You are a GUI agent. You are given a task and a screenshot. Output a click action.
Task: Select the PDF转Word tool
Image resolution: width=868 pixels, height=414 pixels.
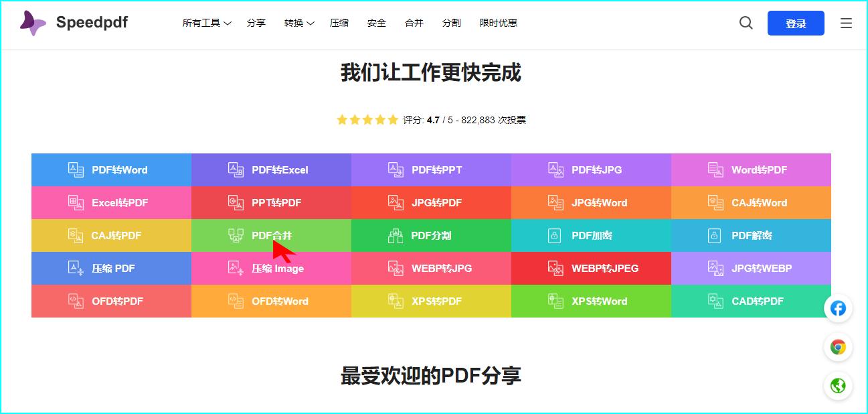tap(110, 169)
